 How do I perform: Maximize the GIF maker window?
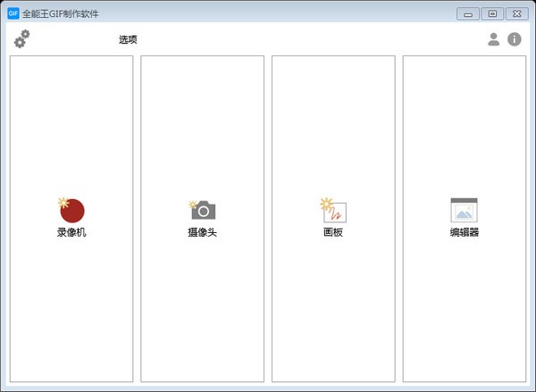pos(492,13)
